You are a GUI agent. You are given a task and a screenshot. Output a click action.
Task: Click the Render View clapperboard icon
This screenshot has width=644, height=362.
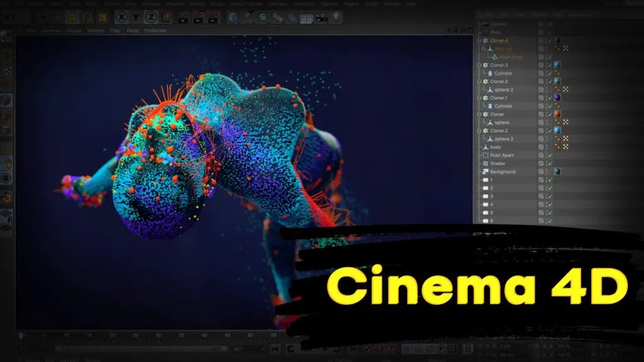coord(183,17)
